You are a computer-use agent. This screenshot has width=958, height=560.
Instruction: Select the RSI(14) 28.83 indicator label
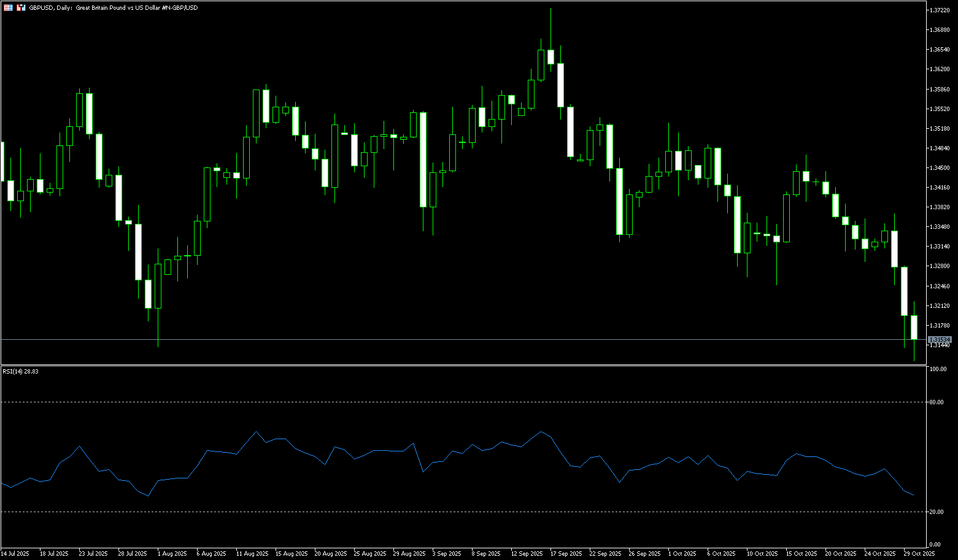[x=21, y=371]
